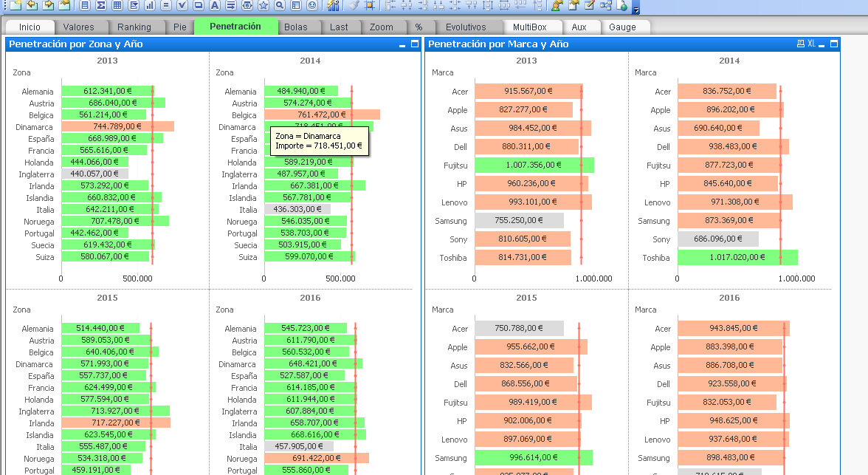Create a Statistics Box with sigma icon

click(x=100, y=6)
